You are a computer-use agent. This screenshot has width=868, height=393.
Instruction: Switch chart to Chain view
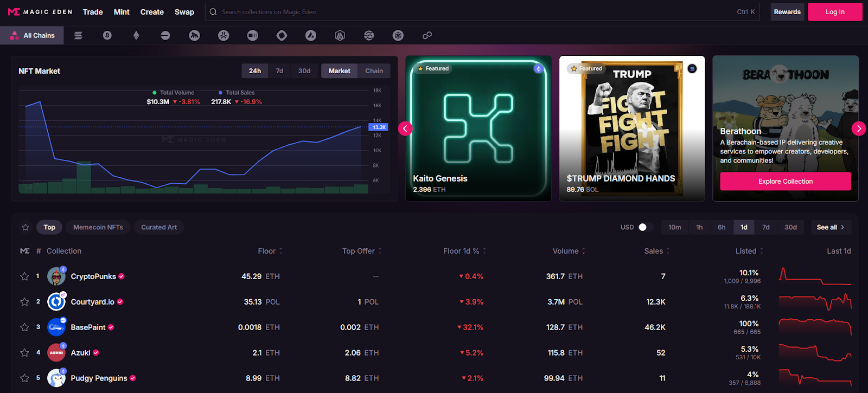[x=374, y=71]
